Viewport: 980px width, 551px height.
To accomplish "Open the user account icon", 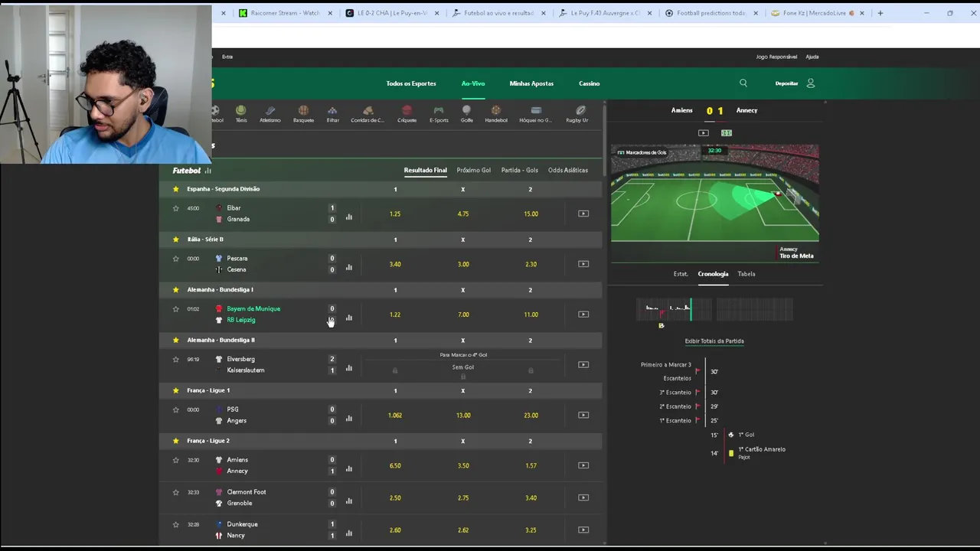I will click(811, 83).
